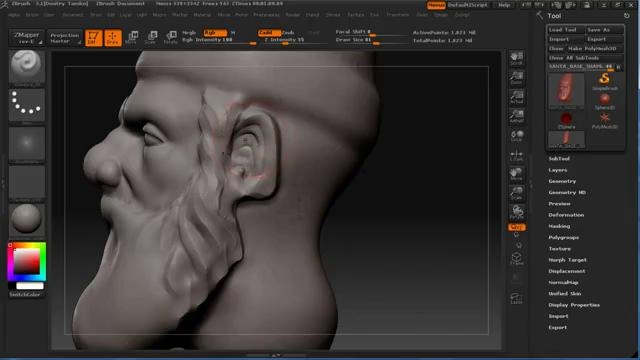Toggle the M material button
The image size is (640, 360).
(x=233, y=32)
